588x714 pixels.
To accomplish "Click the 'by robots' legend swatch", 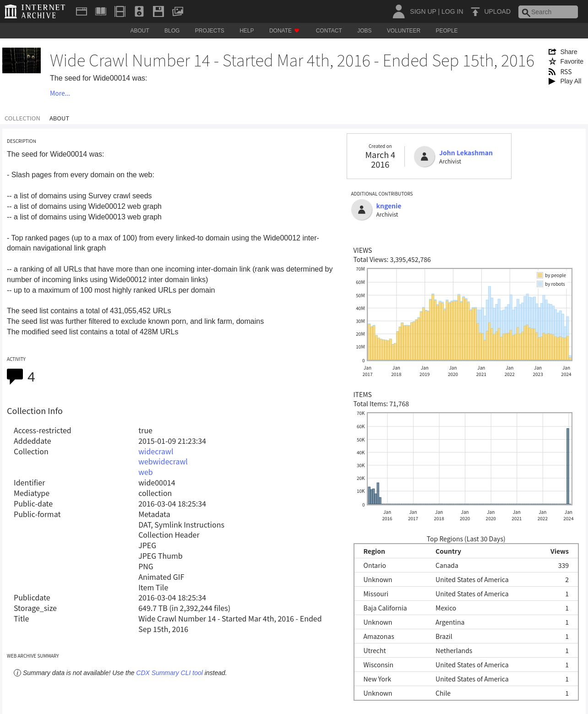I will coord(540,284).
